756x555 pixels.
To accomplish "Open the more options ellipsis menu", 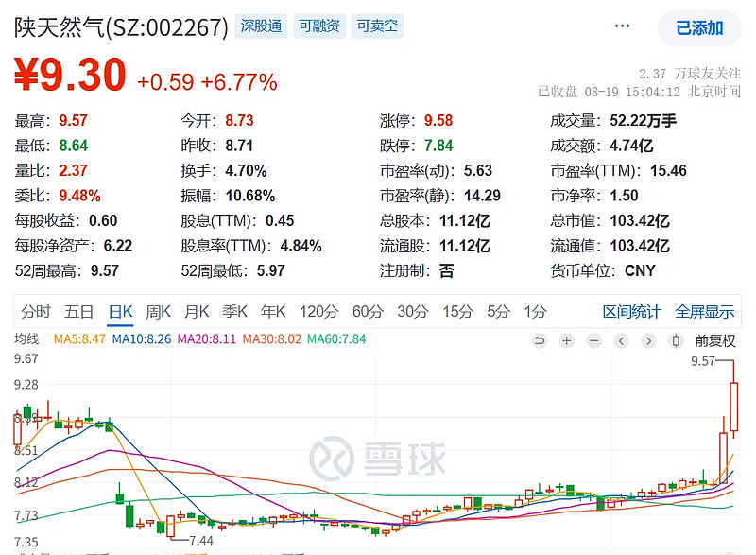I will pos(621,26).
